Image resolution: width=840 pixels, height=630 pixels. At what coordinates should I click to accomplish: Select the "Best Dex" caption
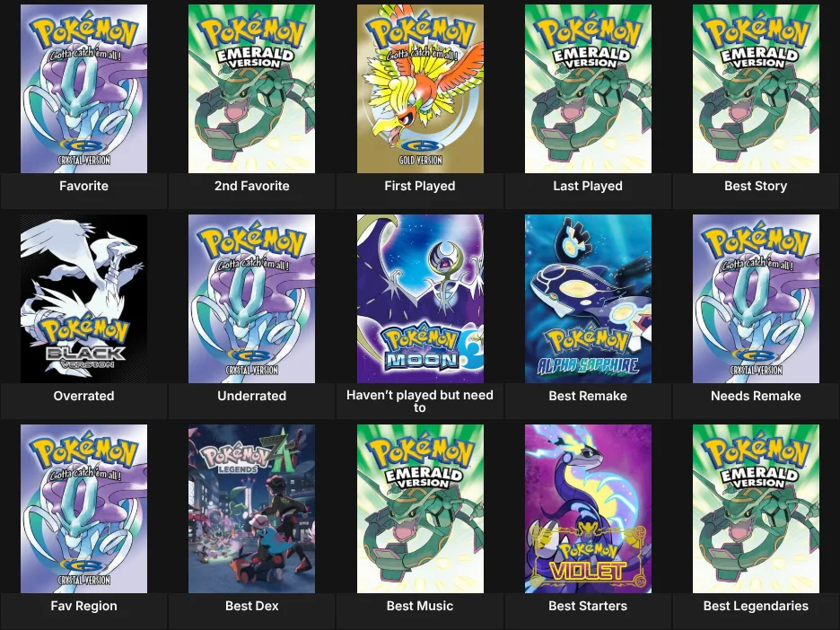(x=252, y=606)
